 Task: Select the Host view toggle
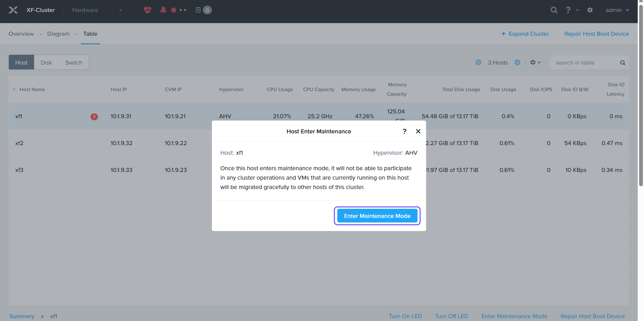(x=21, y=63)
